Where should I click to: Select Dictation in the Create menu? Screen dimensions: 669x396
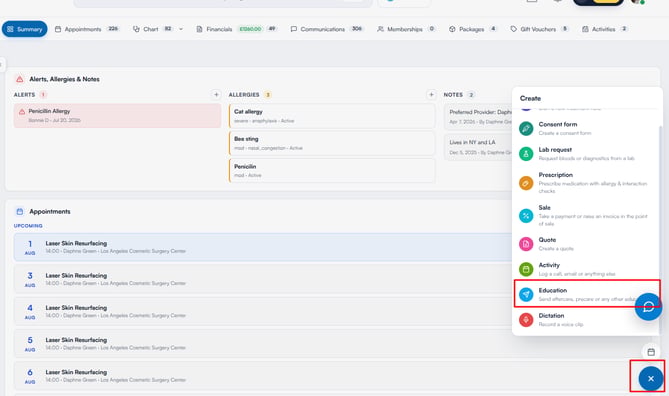[587, 320]
